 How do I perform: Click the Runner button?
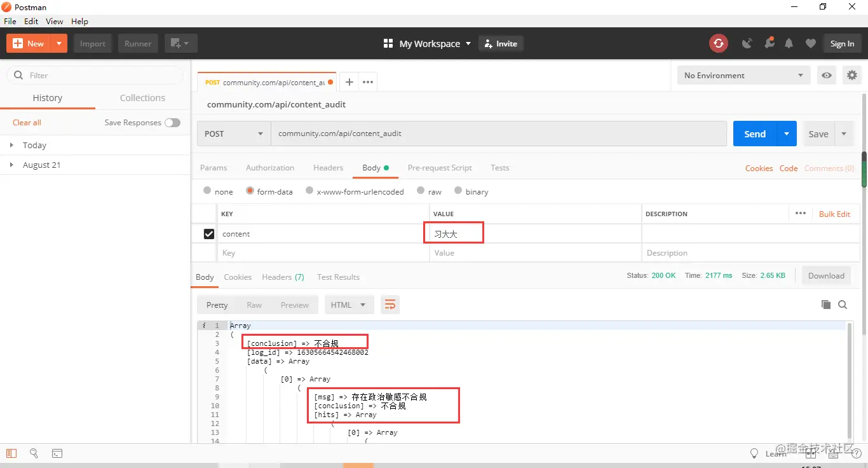[x=138, y=43]
